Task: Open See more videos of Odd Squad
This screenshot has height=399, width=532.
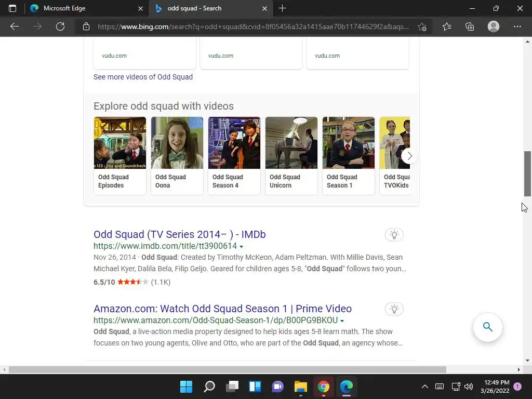Action: pyautogui.click(x=143, y=77)
